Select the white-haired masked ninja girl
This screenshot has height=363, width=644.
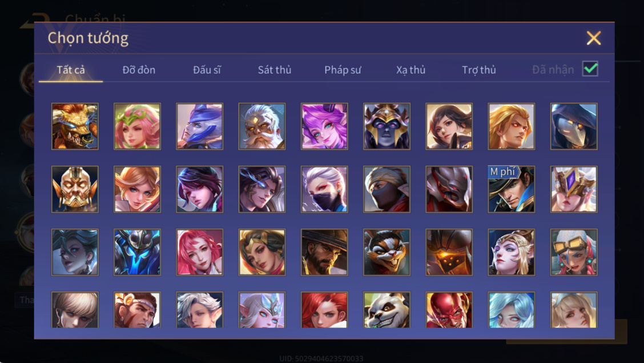click(x=324, y=189)
